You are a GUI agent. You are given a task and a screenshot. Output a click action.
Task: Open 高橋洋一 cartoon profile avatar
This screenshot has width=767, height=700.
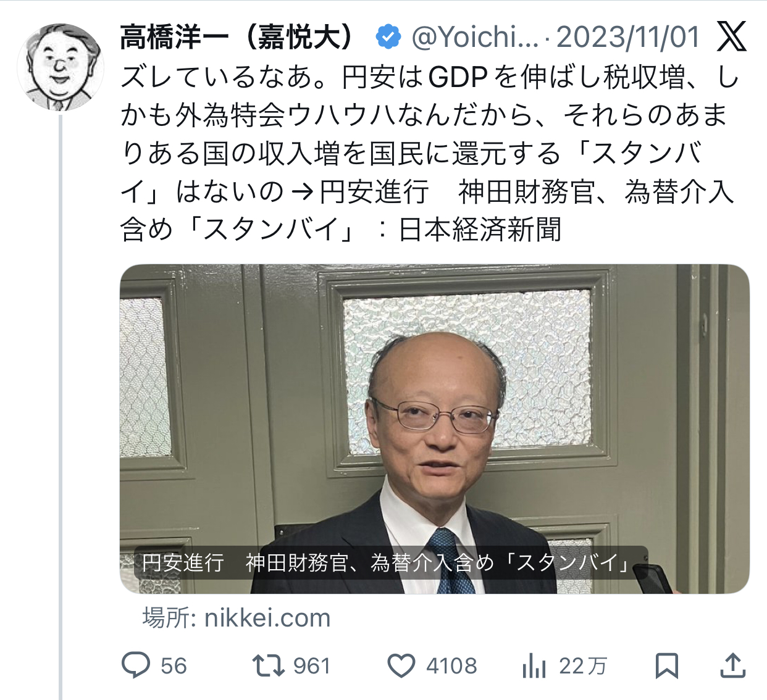point(61,66)
